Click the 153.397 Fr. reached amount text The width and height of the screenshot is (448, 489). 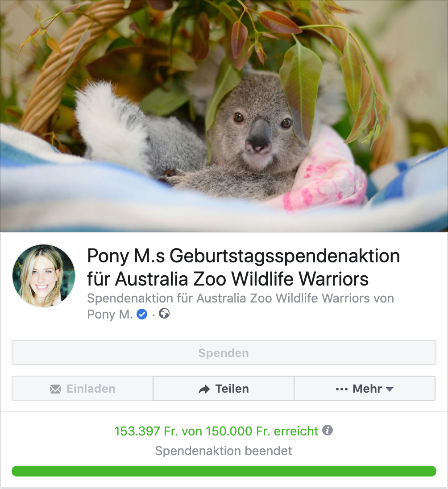pyautogui.click(x=216, y=431)
